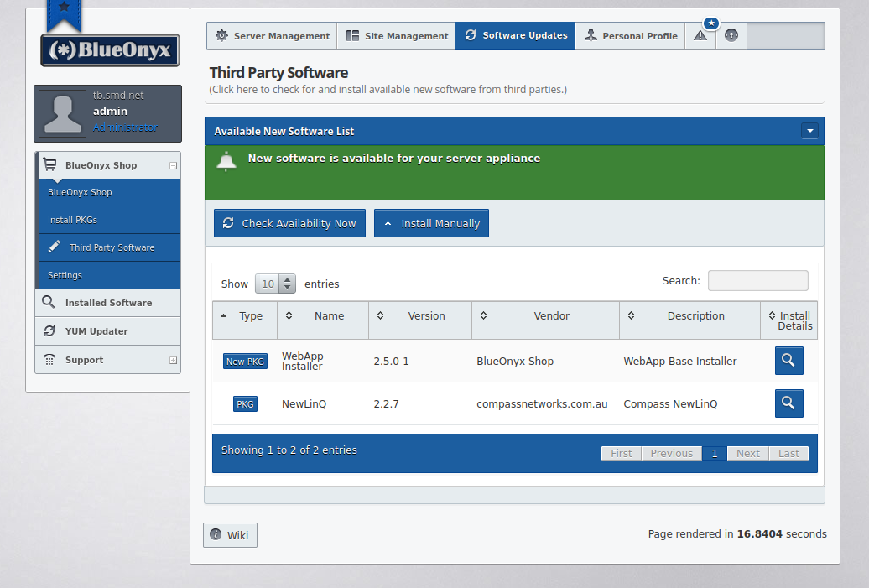
Task: Open the Show entries count selector
Action: (x=275, y=284)
